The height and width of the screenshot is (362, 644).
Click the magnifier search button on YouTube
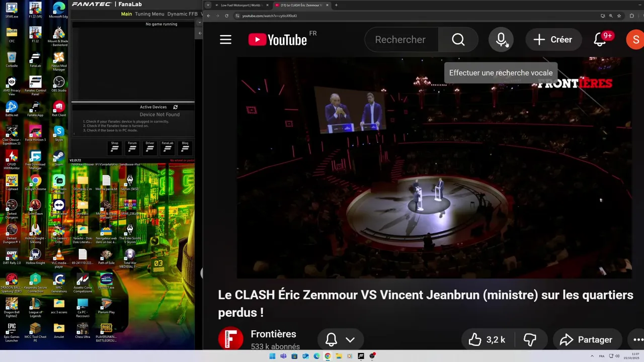pyautogui.click(x=458, y=40)
